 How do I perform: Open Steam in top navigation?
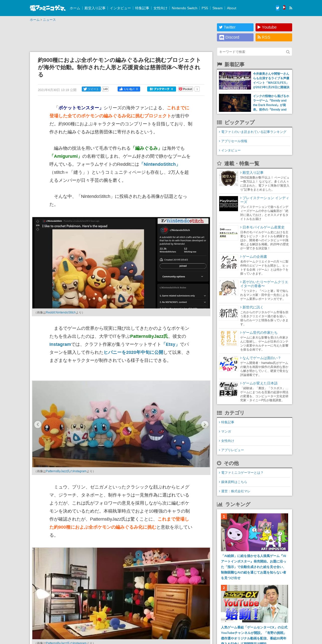[217, 8]
